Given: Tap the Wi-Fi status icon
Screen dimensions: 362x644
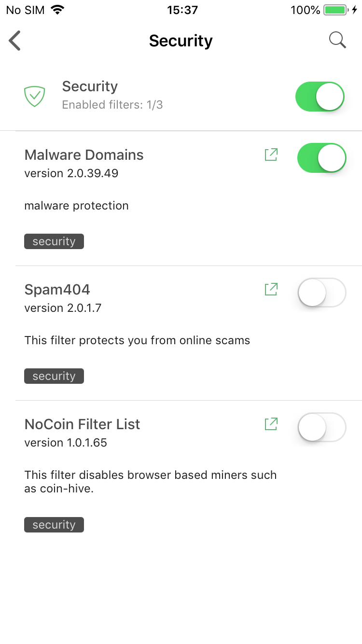Looking at the screenshot, I should tap(57, 10).
